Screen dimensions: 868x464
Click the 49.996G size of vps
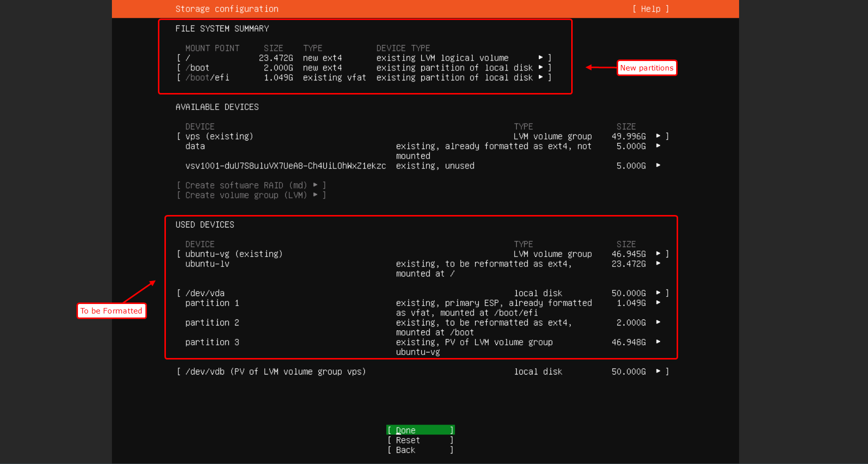tap(629, 136)
